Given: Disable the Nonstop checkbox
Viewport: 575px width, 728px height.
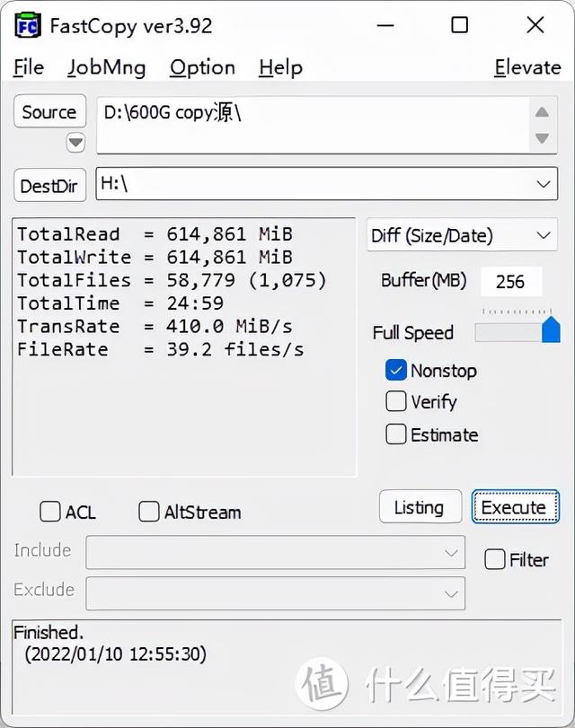Looking at the screenshot, I should click(396, 371).
